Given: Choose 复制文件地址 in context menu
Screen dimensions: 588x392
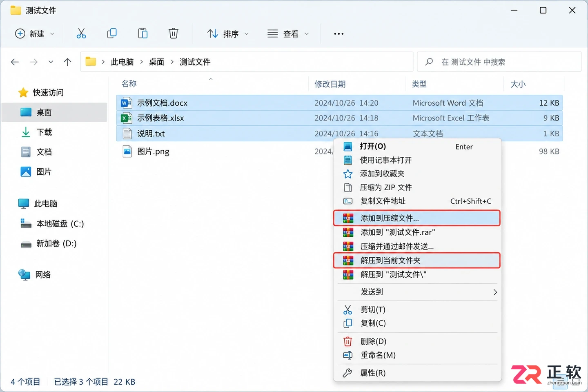Looking at the screenshot, I should point(417,201).
